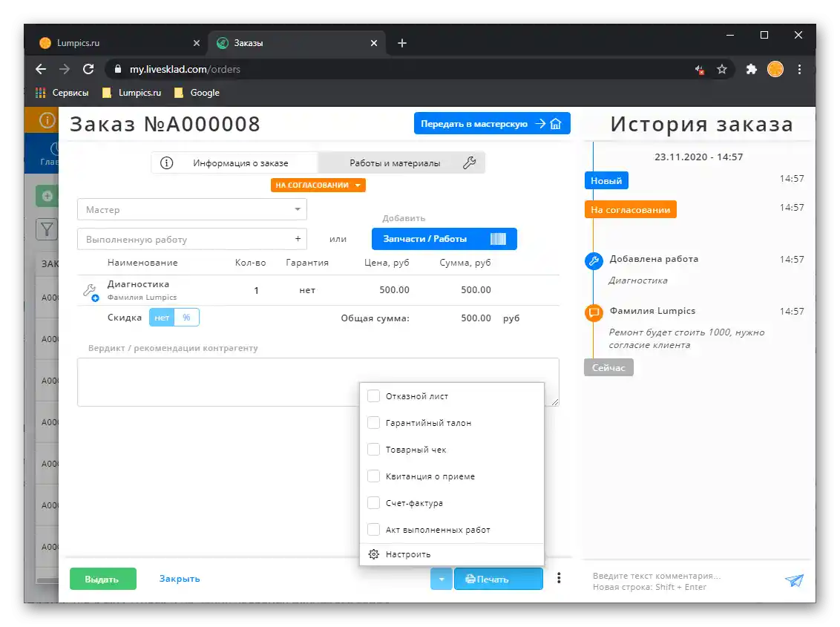Click the wrench icon on Работы и материалы tab

pos(469,161)
